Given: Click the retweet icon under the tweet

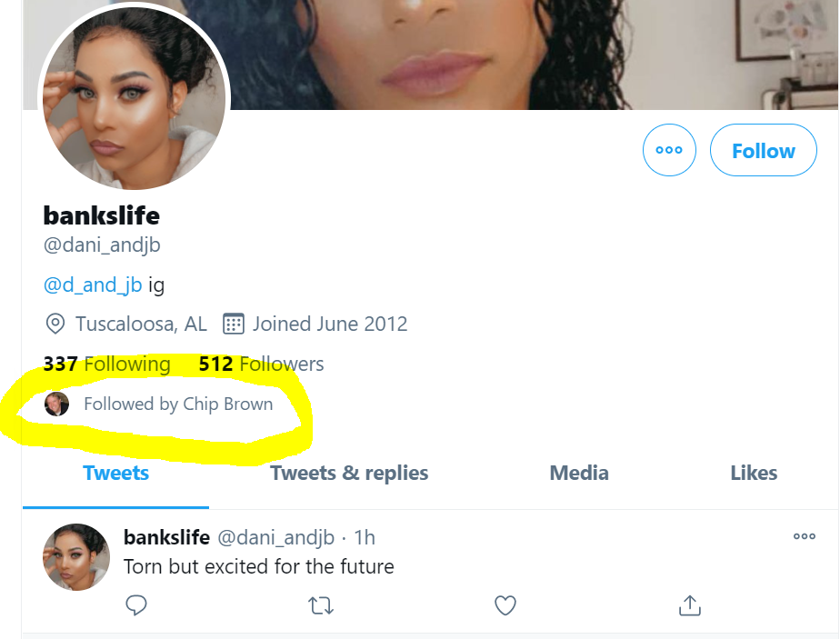Looking at the screenshot, I should point(321,605).
